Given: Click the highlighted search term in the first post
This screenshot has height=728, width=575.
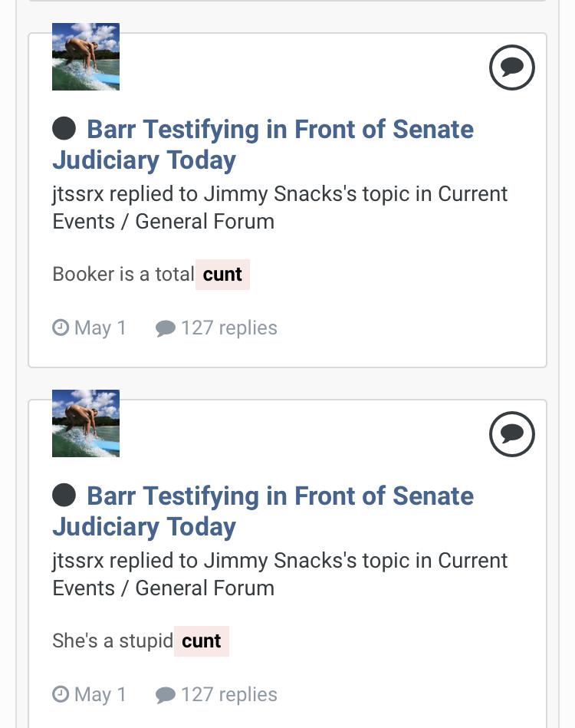Looking at the screenshot, I should coord(222,275).
